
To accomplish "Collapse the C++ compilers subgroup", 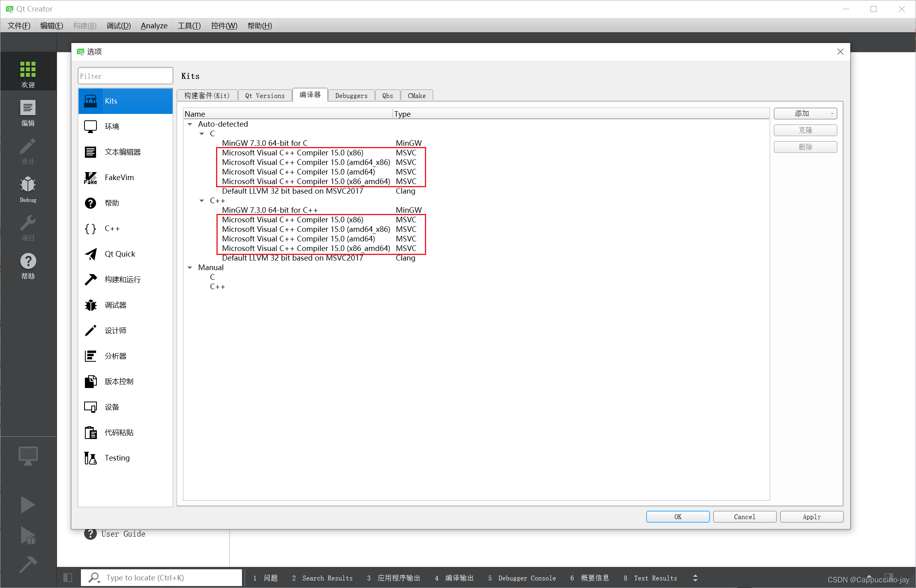I will click(x=202, y=201).
